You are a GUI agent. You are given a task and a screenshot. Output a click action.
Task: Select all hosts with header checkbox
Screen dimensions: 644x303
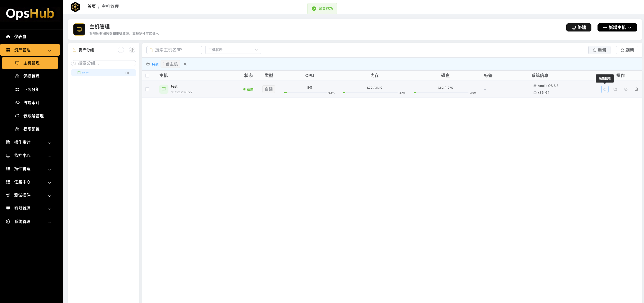[147, 76]
